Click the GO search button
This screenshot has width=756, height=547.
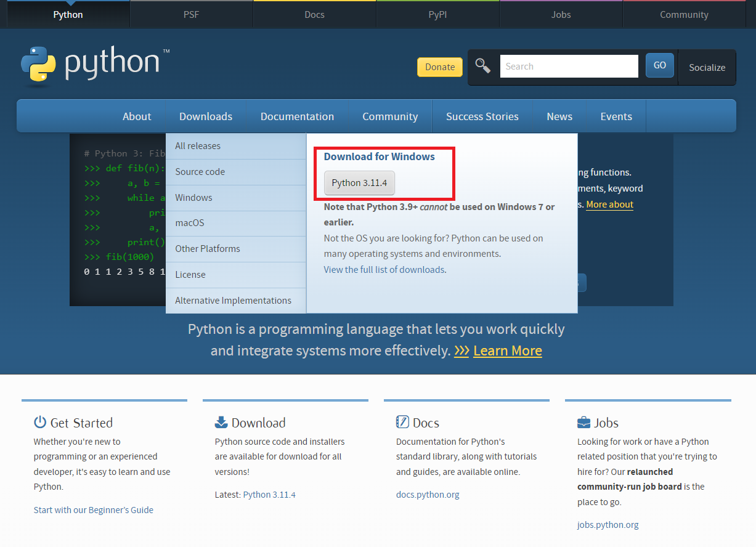pyautogui.click(x=660, y=65)
